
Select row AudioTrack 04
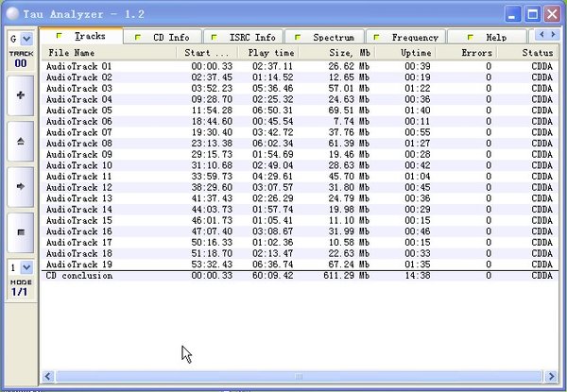[x=300, y=99]
